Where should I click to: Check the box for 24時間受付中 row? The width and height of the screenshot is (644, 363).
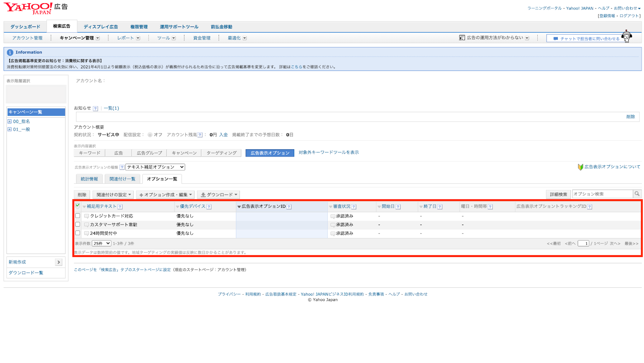tap(78, 233)
